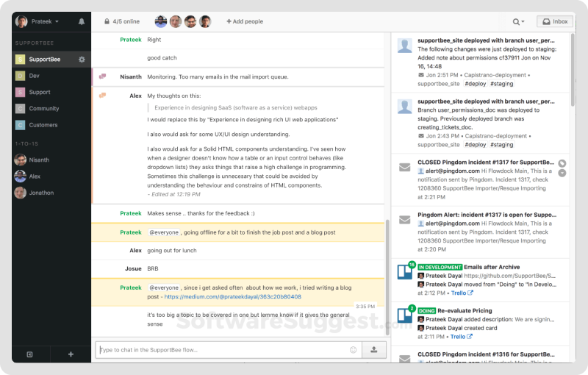The width and height of the screenshot is (588, 375).
Task: Switch to the Support flow
Action: (x=51, y=92)
